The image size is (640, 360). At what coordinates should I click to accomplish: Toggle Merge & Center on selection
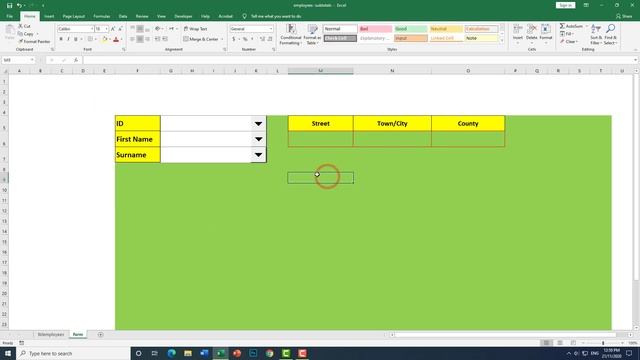coord(201,39)
